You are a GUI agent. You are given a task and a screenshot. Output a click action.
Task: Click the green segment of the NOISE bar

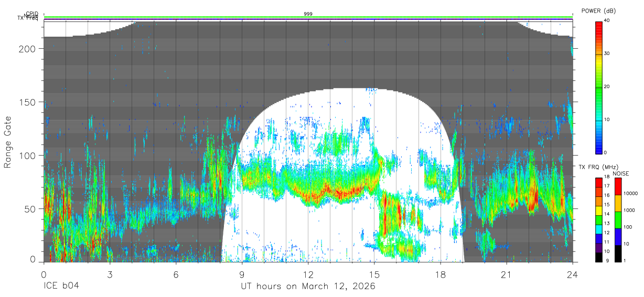[x=618, y=220]
